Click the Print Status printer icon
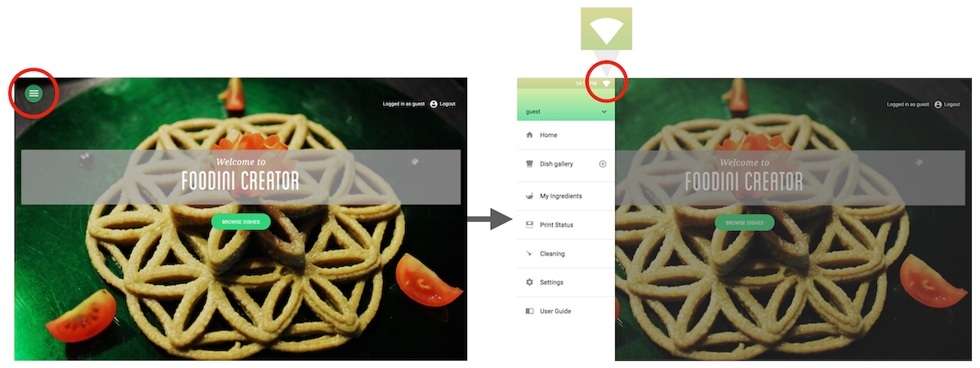This screenshot has width=980, height=368. tap(529, 224)
